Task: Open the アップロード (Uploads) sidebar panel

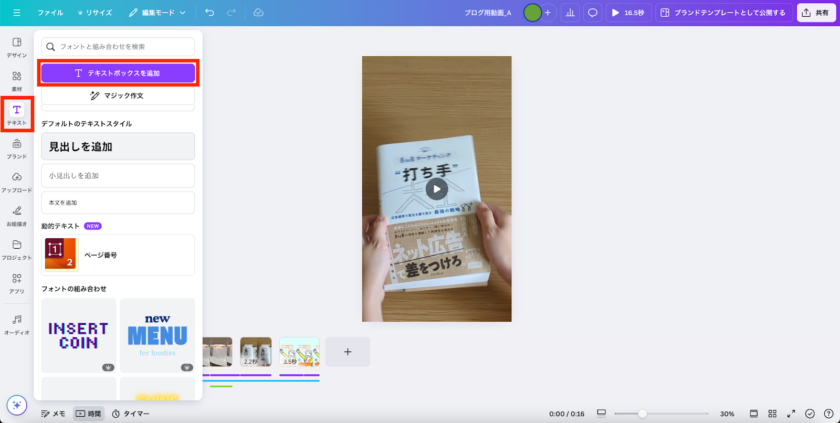Action: pyautogui.click(x=17, y=181)
